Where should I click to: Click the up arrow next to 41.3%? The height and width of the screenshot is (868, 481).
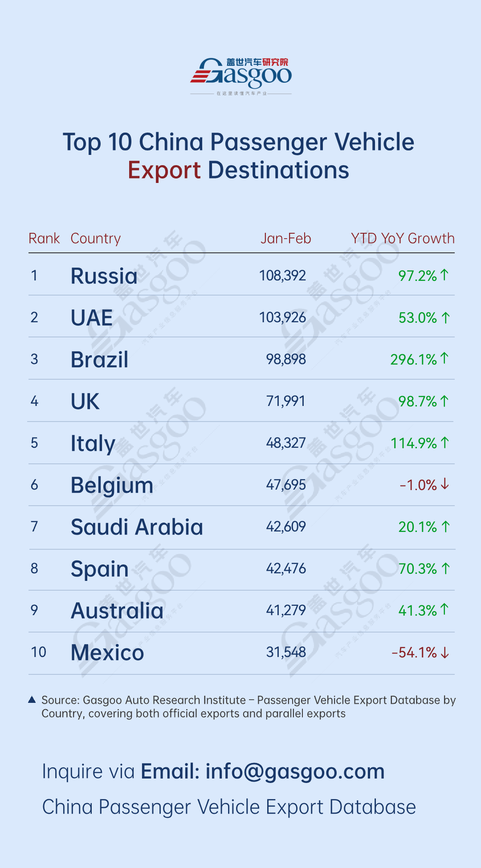pos(444,609)
